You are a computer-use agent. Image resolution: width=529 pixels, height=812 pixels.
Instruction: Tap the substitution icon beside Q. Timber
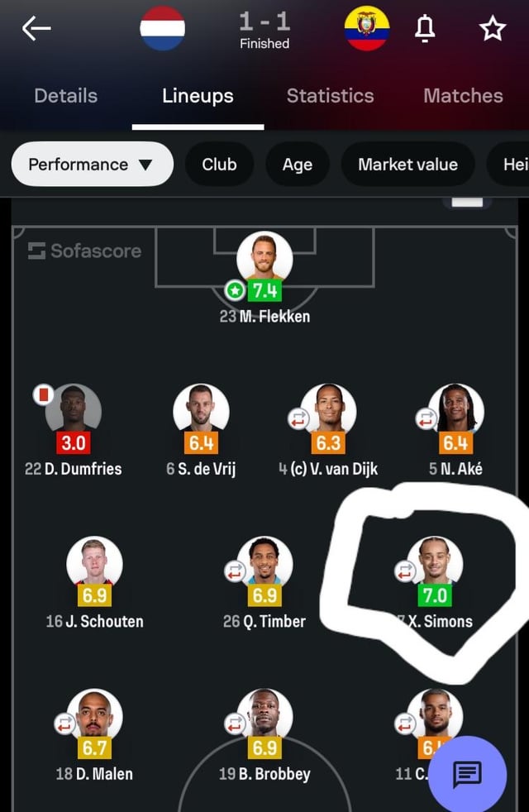tap(235, 571)
